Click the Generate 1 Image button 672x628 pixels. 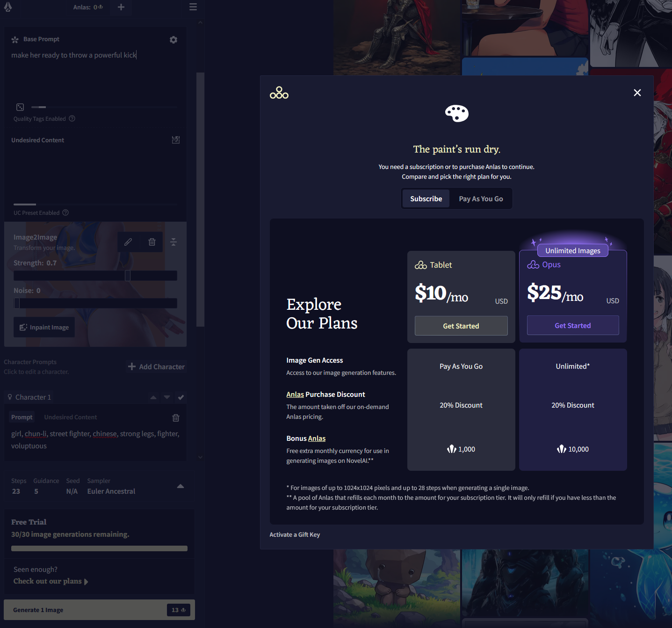click(x=99, y=610)
